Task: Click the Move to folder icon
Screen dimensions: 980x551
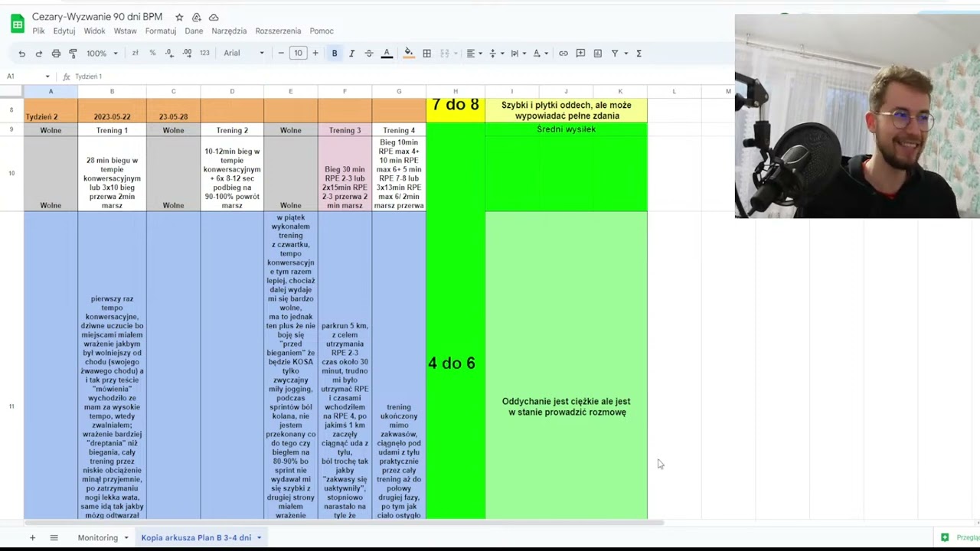Action: pos(197,17)
